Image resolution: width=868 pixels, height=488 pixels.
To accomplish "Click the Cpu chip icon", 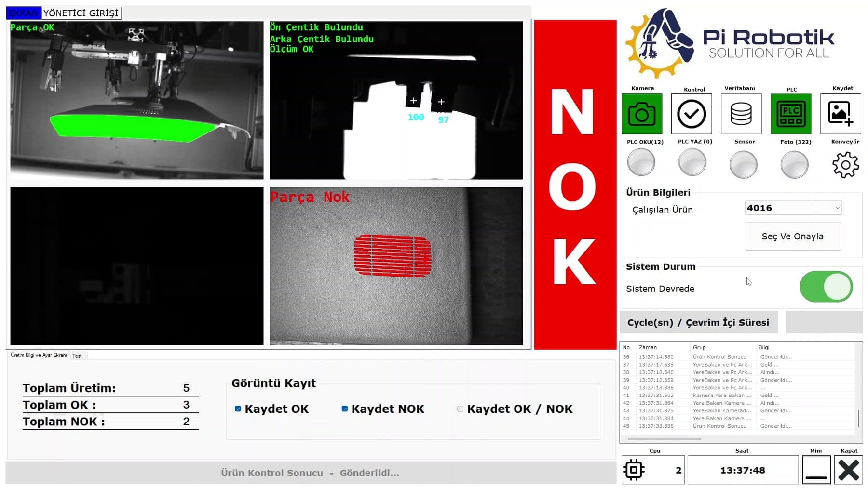I will (x=634, y=470).
